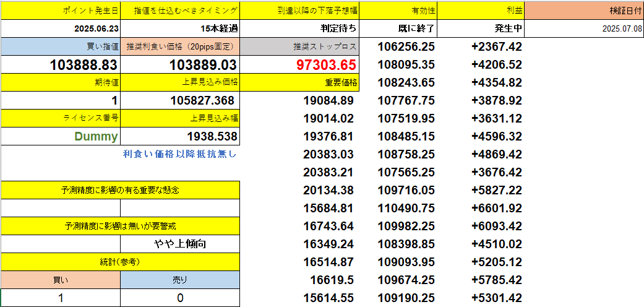The image size is (644, 307).
Task: Click the price cell 108243.65
Action: coord(406,82)
